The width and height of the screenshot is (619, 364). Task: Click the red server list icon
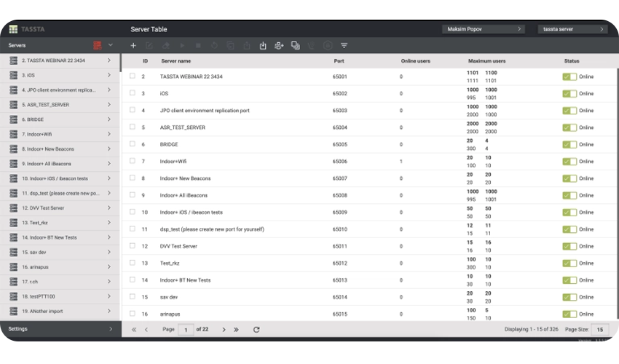pyautogui.click(x=98, y=45)
